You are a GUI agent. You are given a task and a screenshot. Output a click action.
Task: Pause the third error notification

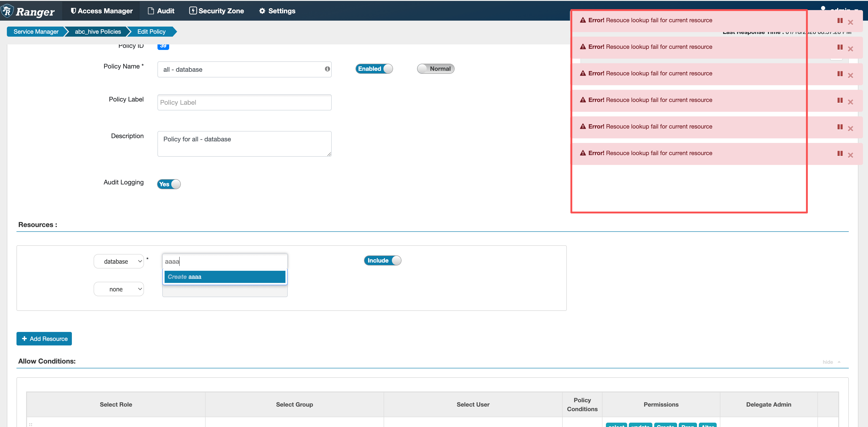[840, 74]
